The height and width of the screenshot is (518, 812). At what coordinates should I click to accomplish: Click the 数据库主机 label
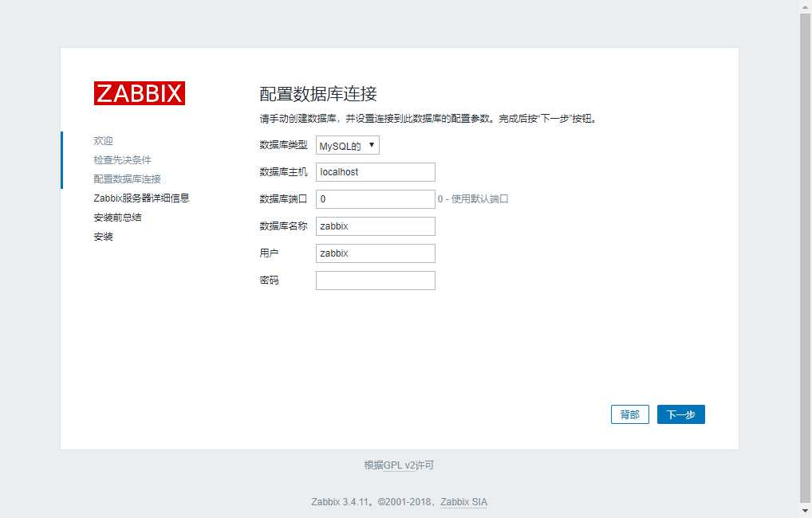[283, 172]
